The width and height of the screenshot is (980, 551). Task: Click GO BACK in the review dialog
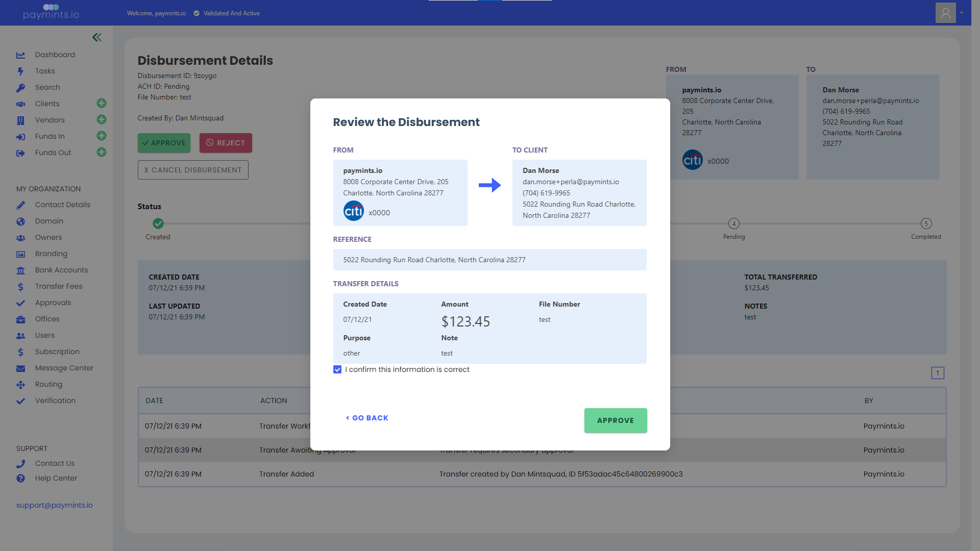tap(367, 417)
